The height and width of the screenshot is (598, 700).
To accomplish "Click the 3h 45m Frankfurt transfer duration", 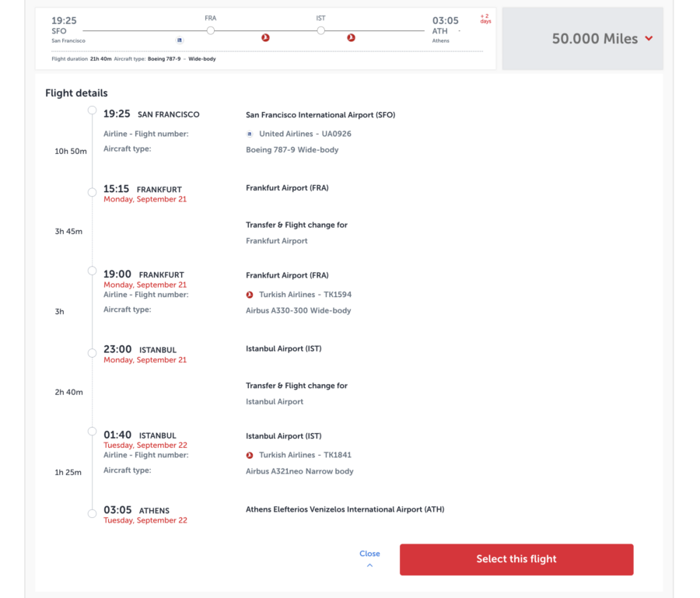I will 68,232.
